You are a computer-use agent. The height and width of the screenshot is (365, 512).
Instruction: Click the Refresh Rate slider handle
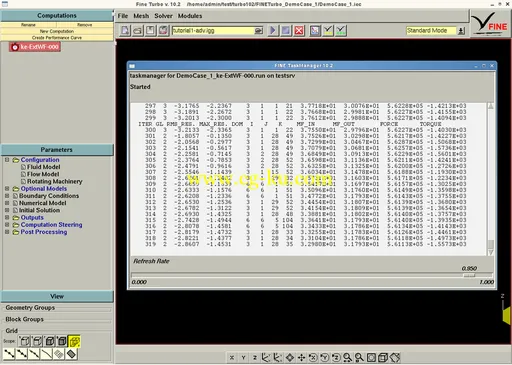tap(469, 276)
